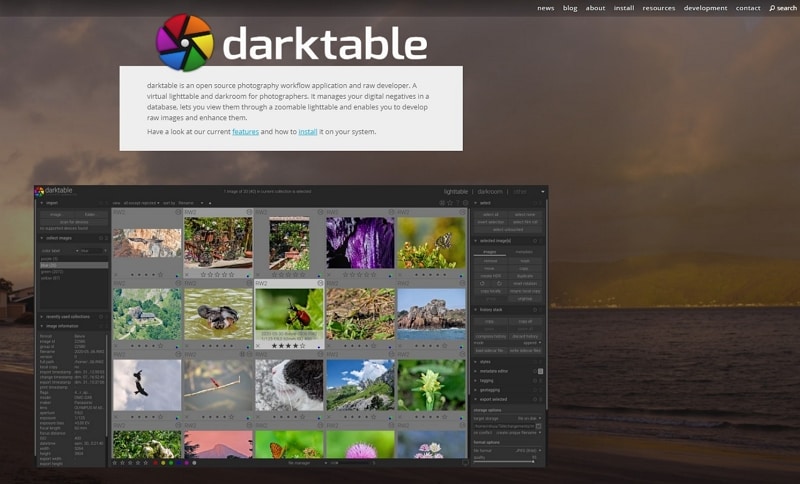Click reset icon in selected image(s) header
800x484 pixels.
[535, 241]
